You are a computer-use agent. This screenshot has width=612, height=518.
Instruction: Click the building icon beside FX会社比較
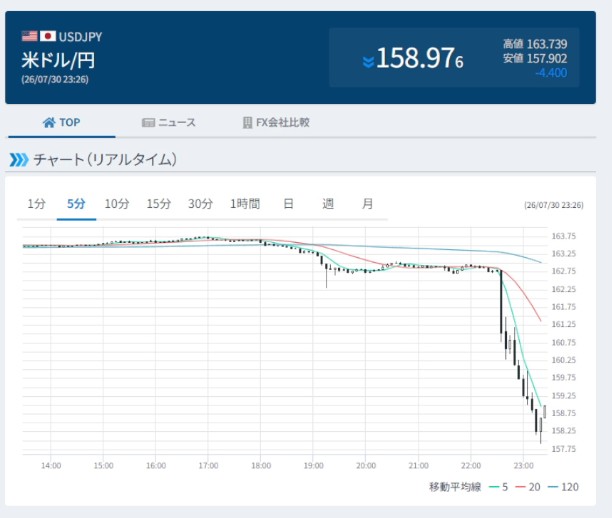[x=247, y=123]
